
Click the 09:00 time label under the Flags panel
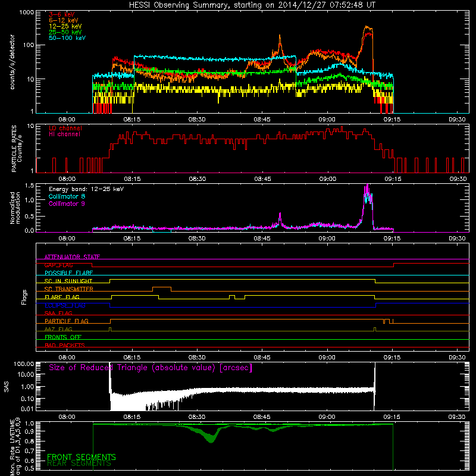coord(327,358)
